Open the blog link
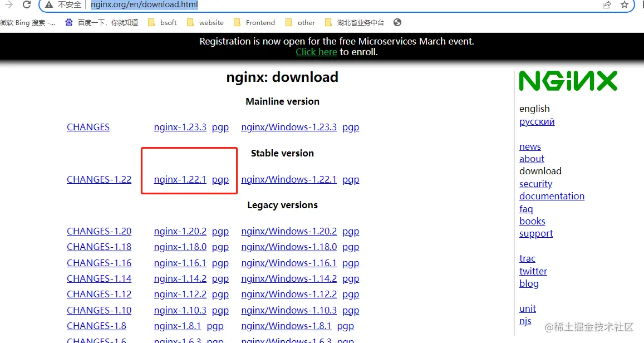This screenshot has height=343, width=644. tap(529, 283)
